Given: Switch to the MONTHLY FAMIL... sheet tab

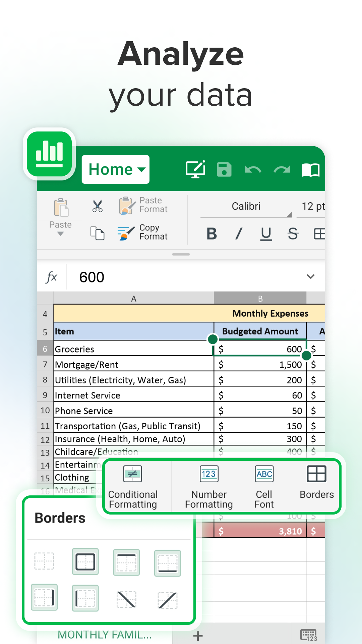Looking at the screenshot, I should tap(105, 635).
